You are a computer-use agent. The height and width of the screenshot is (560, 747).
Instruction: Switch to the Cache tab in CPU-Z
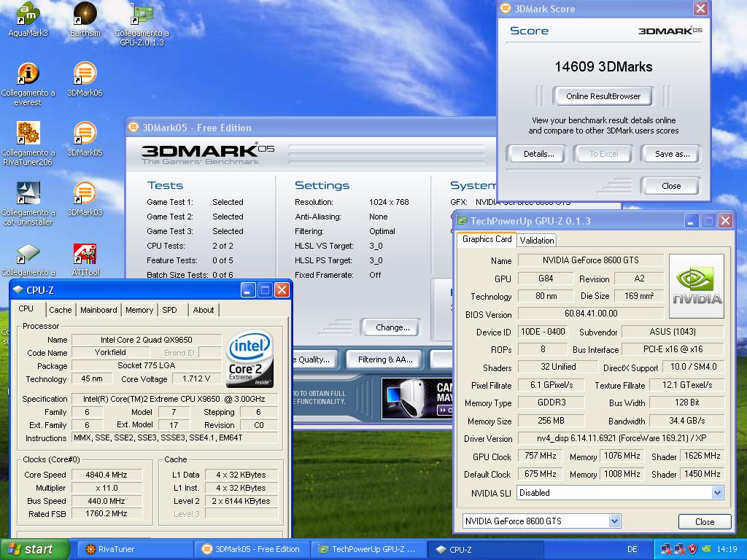(x=60, y=310)
